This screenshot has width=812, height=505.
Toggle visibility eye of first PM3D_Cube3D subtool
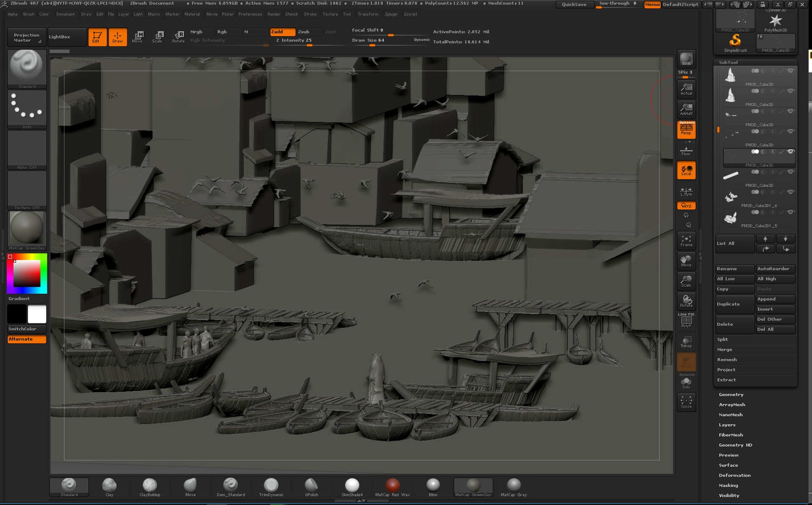[790, 71]
